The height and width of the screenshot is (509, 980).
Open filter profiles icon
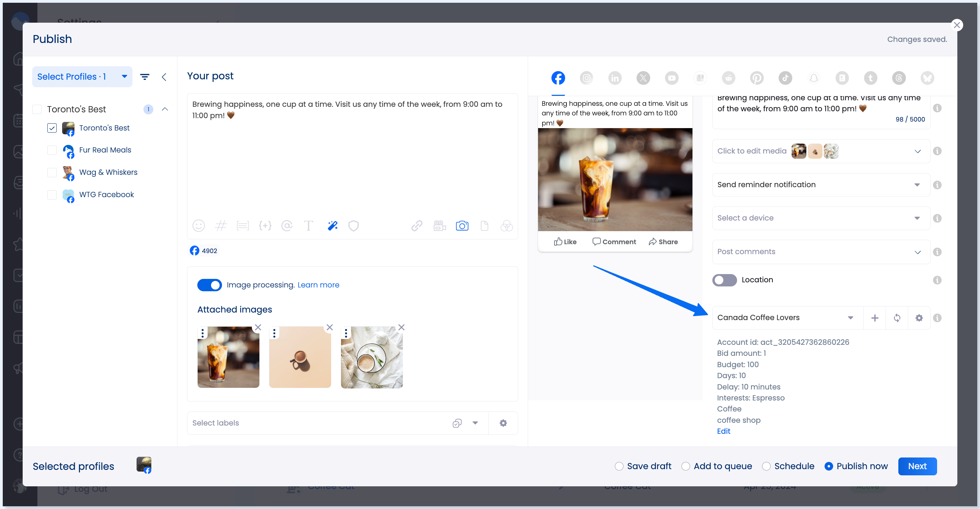point(144,77)
